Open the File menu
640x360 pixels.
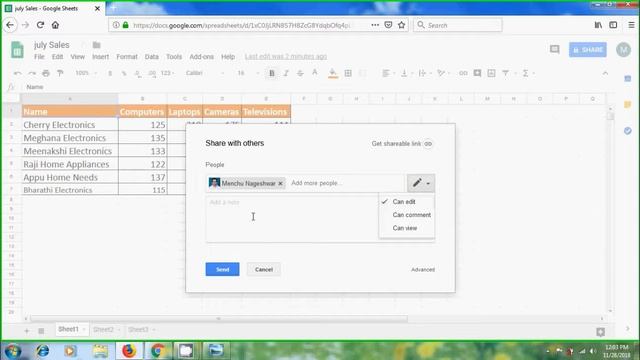coord(39,57)
